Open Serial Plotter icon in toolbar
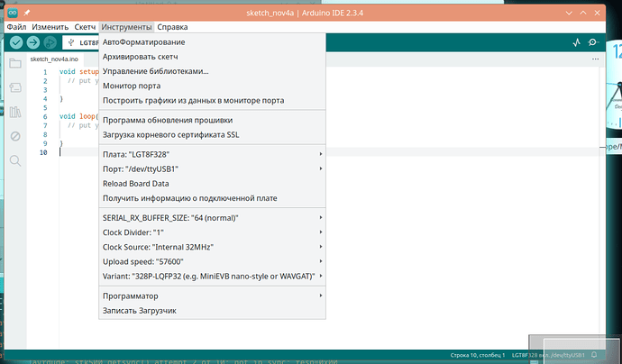Screen dimensions: 622x364 [576, 42]
